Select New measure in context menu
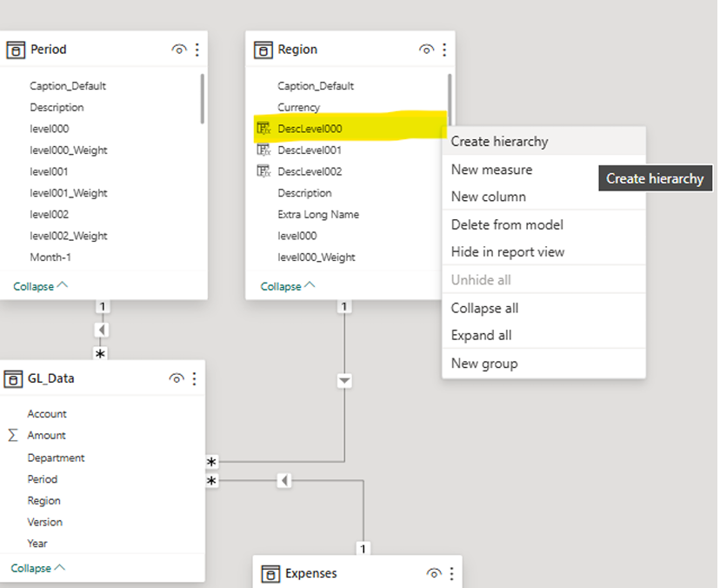This screenshot has height=588, width=720. pyautogui.click(x=543, y=170)
